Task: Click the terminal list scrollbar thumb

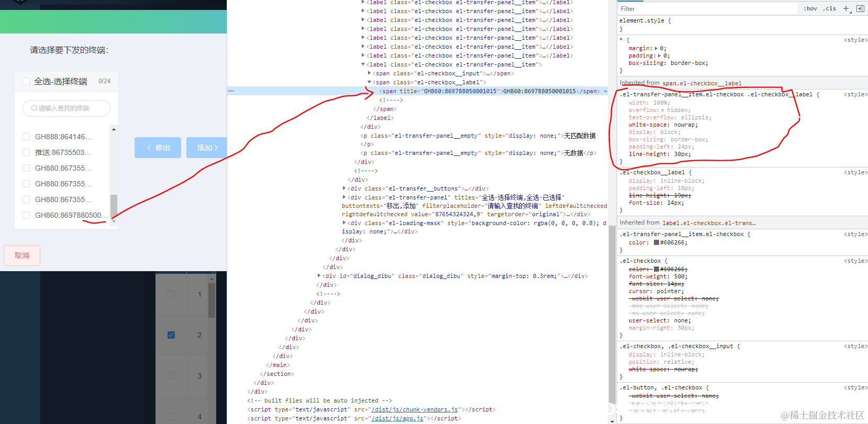Action: coord(114,205)
